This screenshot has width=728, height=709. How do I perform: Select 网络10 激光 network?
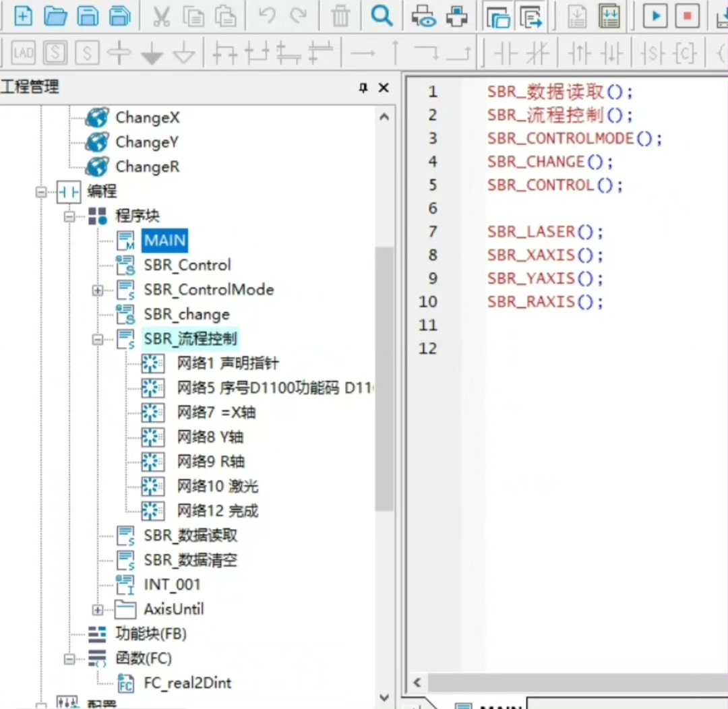coord(218,486)
